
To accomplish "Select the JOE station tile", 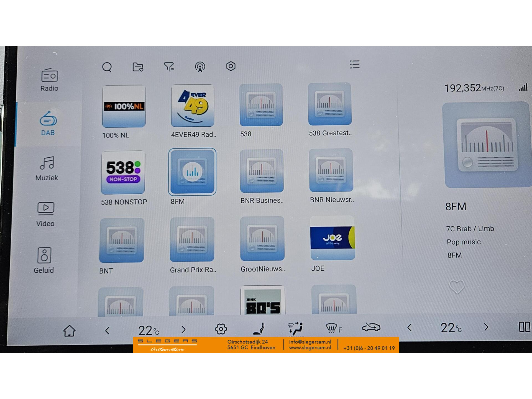I will coord(332,238).
